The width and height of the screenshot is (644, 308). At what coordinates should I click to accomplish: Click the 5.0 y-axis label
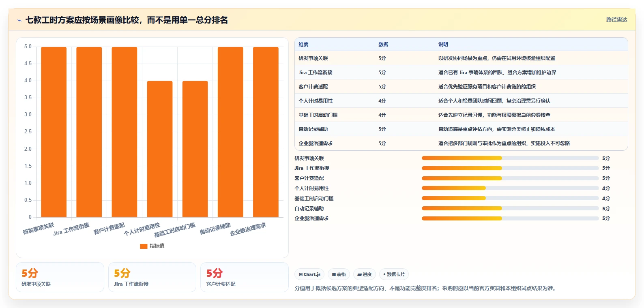(28, 47)
